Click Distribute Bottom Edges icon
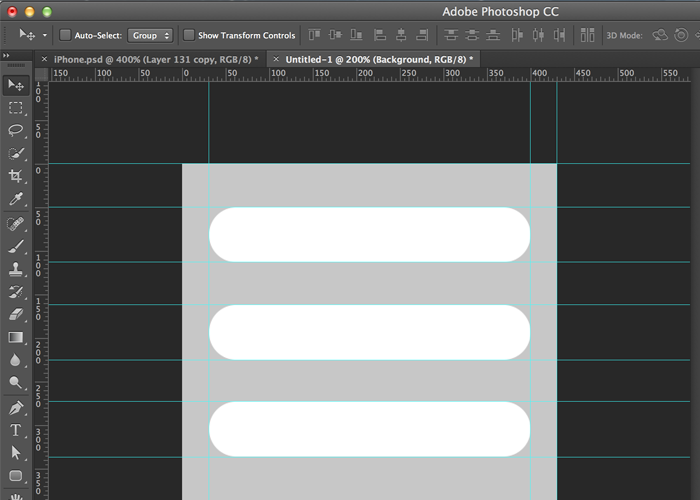 [x=493, y=35]
